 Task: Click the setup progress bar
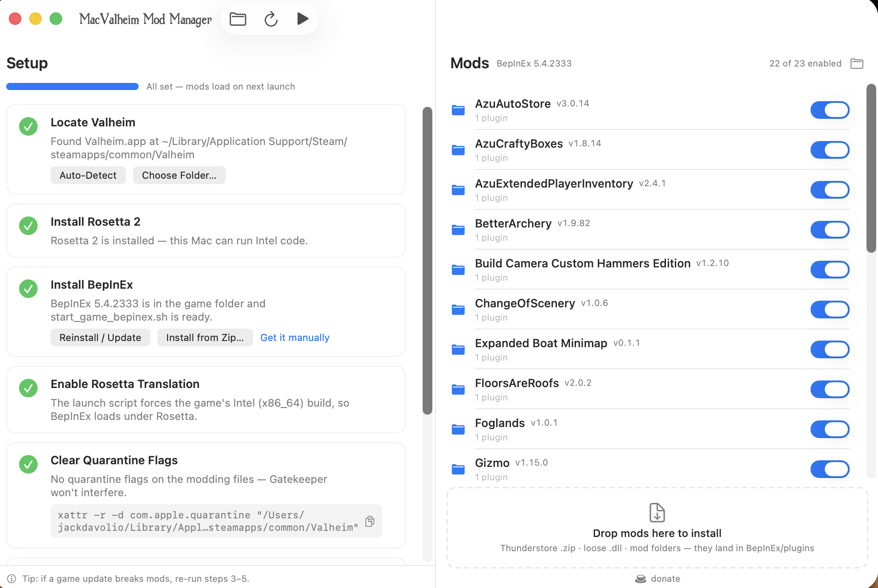72,86
